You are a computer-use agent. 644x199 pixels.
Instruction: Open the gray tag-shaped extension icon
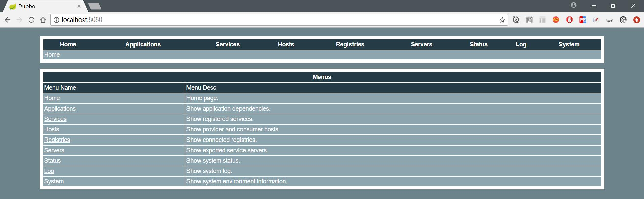point(529,20)
